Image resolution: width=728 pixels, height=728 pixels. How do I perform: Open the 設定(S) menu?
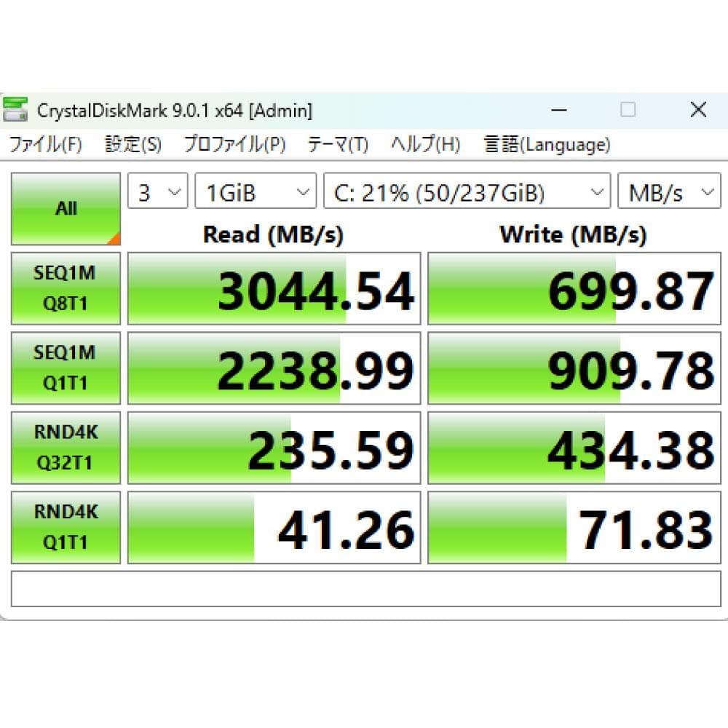tap(133, 144)
